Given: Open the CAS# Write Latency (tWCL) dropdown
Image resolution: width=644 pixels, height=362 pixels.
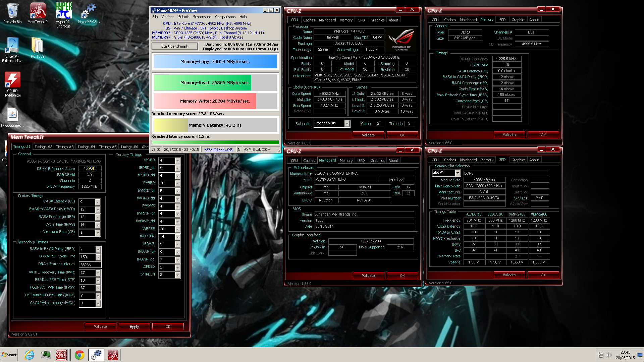Looking at the screenshot, I should [x=98, y=303].
